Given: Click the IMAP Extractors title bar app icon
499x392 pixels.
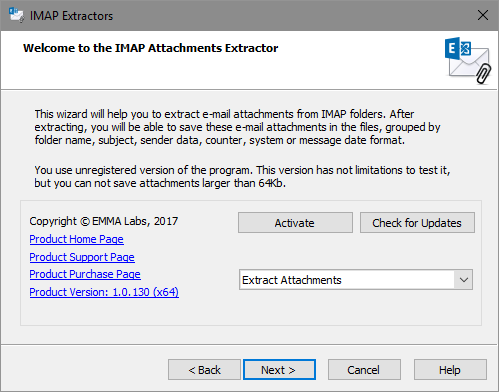Looking at the screenshot, I should (16, 15).
